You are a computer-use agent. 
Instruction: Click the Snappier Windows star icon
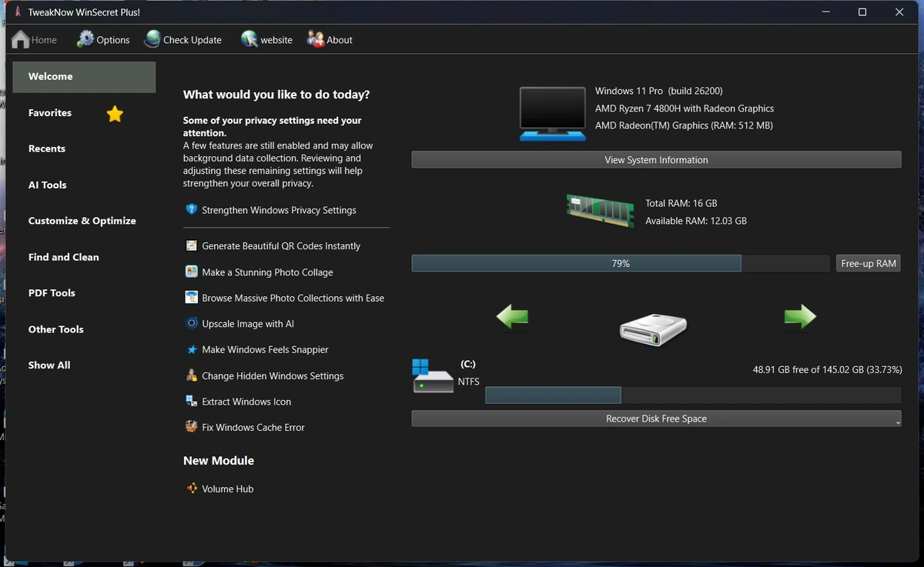click(192, 349)
